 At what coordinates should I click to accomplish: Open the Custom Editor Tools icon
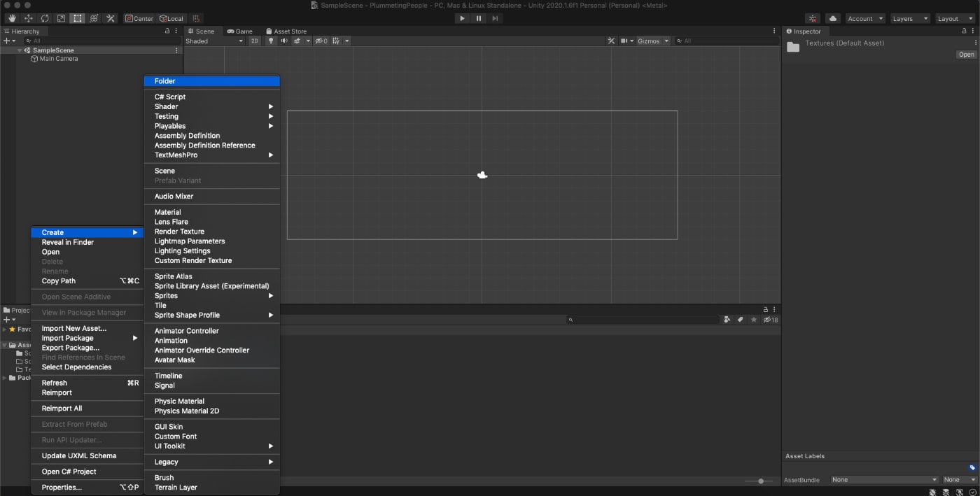pos(110,18)
